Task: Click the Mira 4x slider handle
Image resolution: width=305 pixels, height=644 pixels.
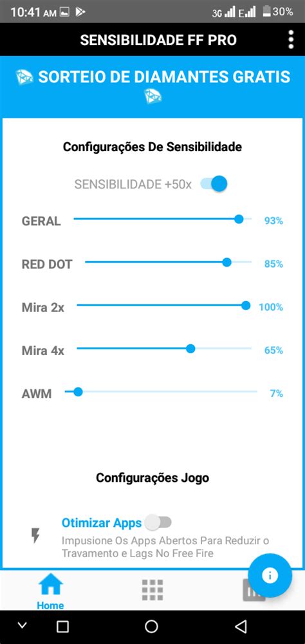Action: coord(190,349)
